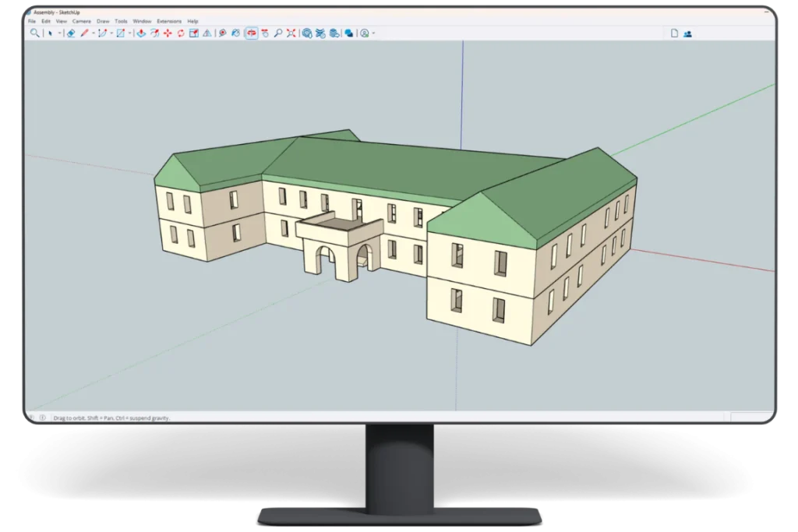Choose the Line pencil tool
798x532 pixels.
(x=84, y=33)
